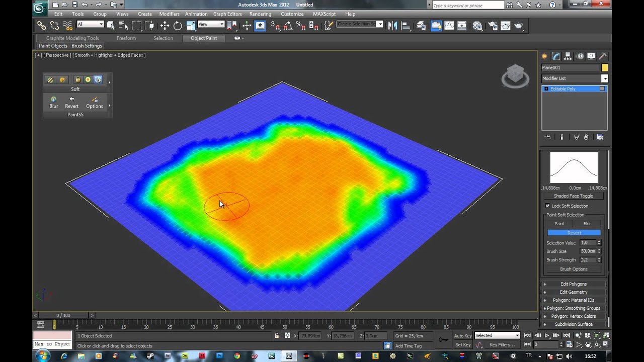Toggle the Selection Lock padlock icon

[x=277, y=335]
